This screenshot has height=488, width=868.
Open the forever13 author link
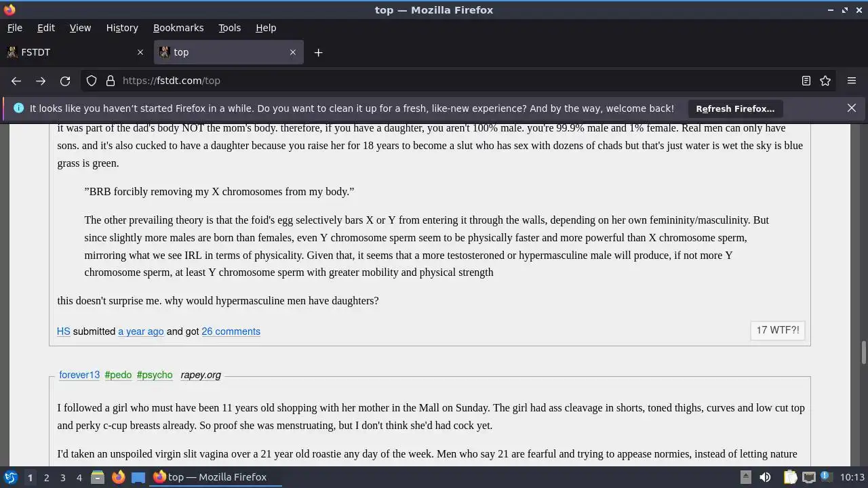(x=79, y=375)
